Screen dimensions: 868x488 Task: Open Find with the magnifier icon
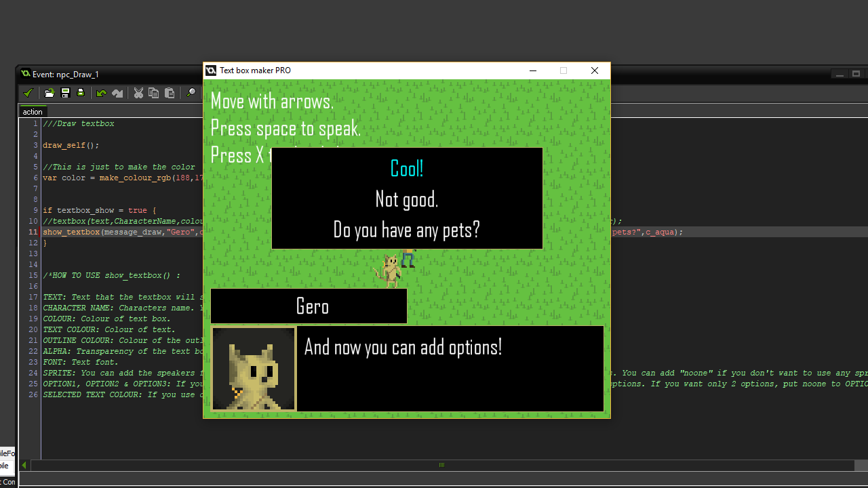pyautogui.click(x=191, y=93)
